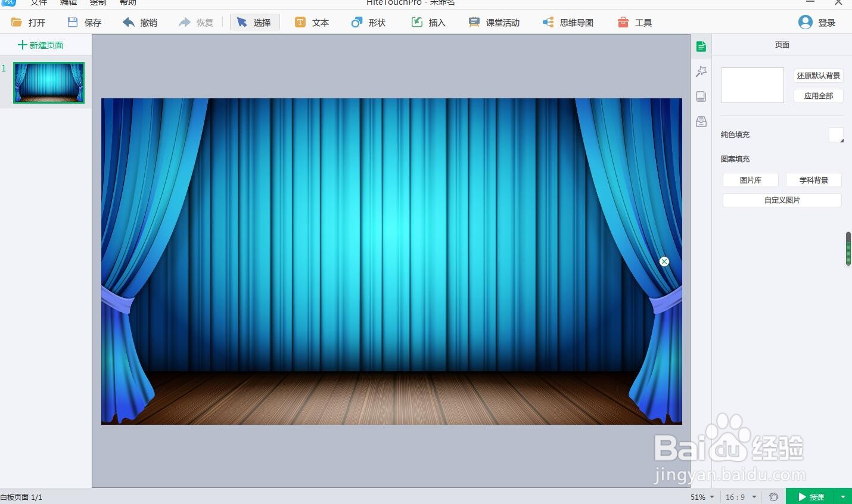Expand the arrow beside the 授课 button
The image size is (852, 504).
click(x=843, y=497)
